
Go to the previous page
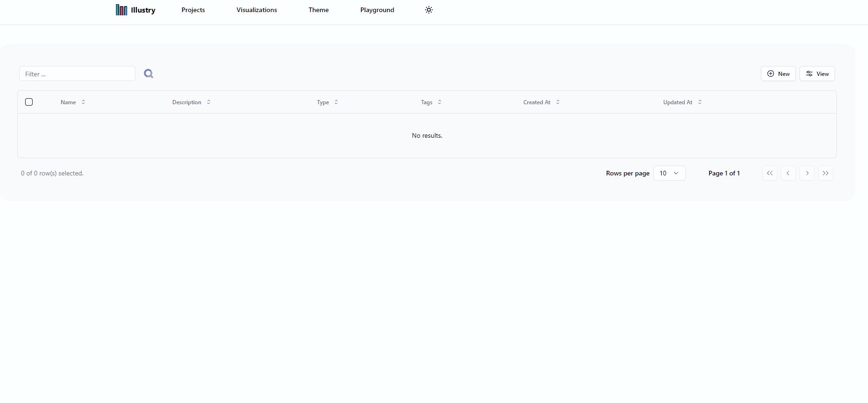point(788,173)
